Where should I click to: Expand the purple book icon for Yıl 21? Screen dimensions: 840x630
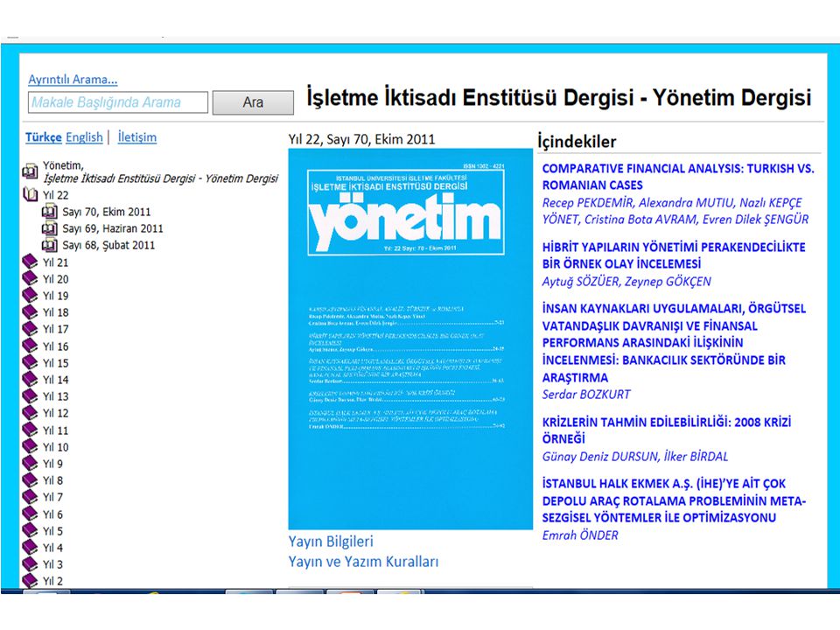click(30, 262)
